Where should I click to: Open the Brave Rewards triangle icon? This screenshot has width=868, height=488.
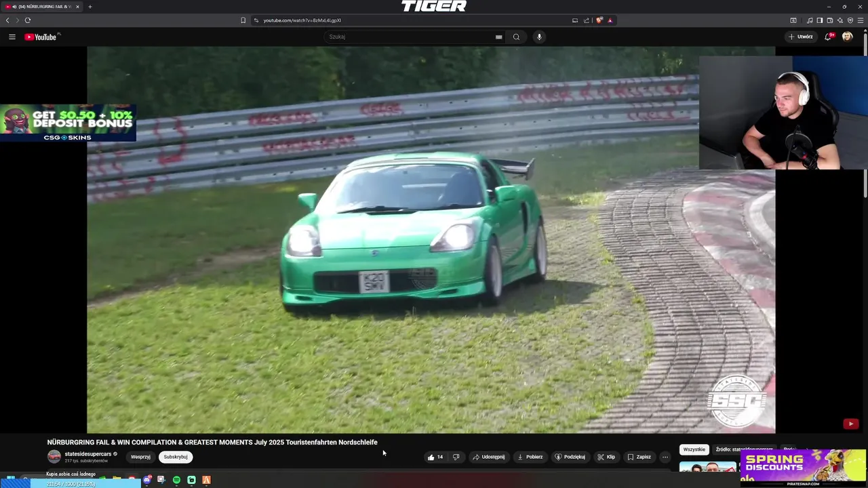pyautogui.click(x=610, y=20)
